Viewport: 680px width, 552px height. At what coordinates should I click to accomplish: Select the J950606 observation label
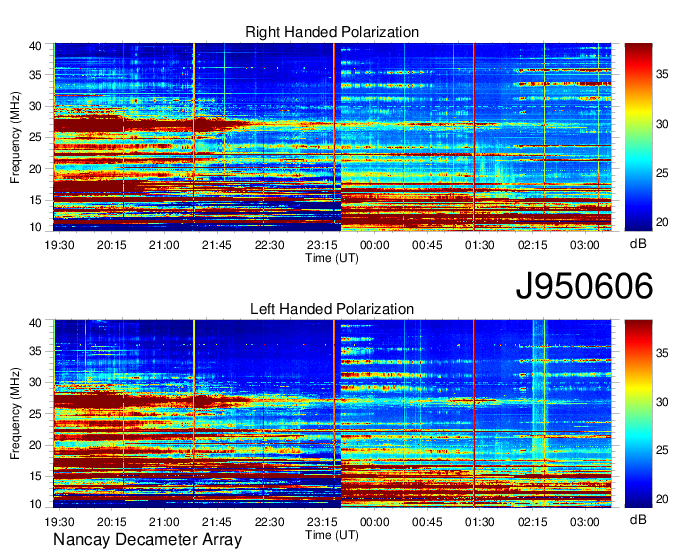pos(584,286)
